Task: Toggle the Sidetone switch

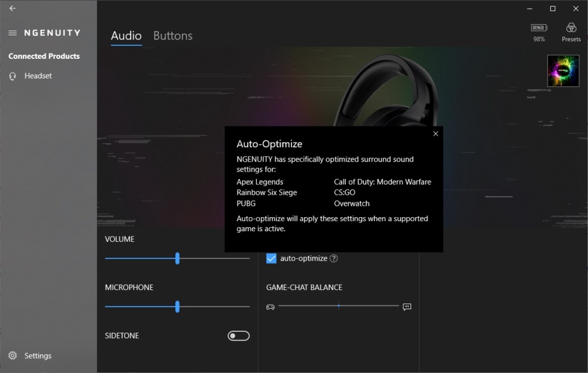Action: point(239,336)
